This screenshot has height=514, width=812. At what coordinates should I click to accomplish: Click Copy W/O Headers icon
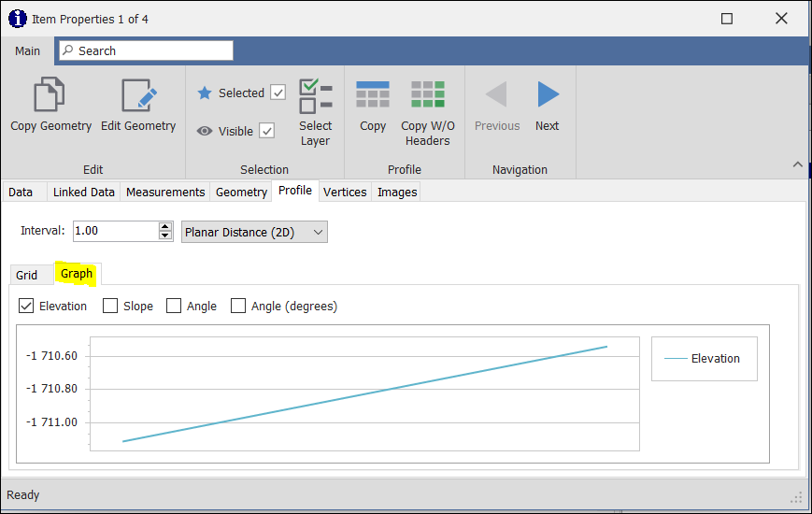click(x=427, y=95)
